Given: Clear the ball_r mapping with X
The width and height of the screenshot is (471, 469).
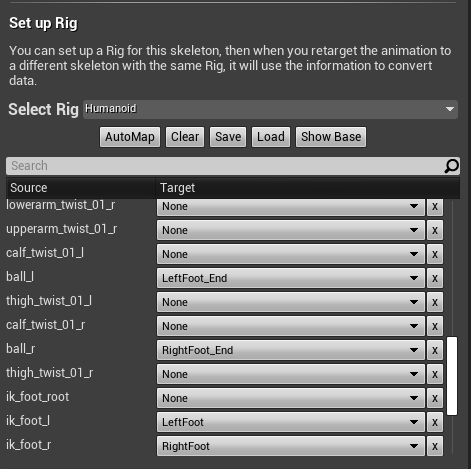Looking at the screenshot, I should point(435,350).
